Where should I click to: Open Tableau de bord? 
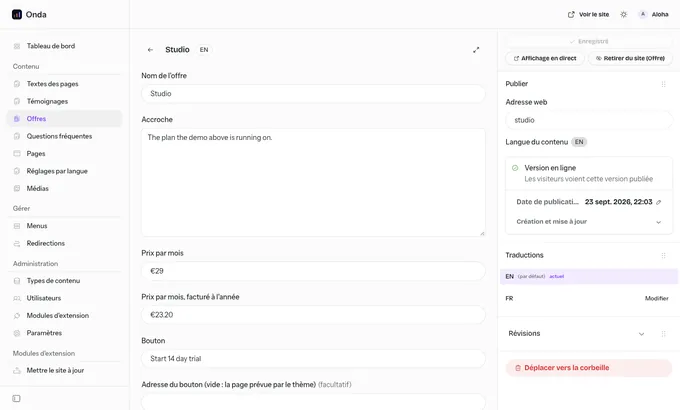(x=64, y=46)
